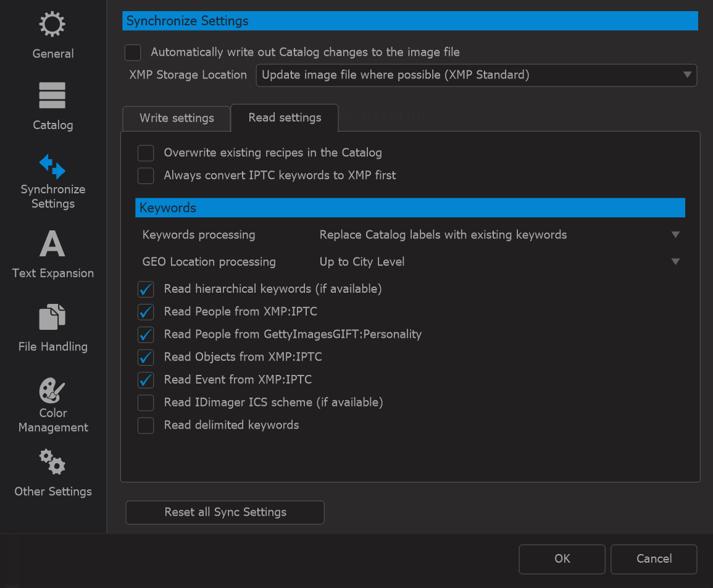Open the File Handling documents icon

52,317
